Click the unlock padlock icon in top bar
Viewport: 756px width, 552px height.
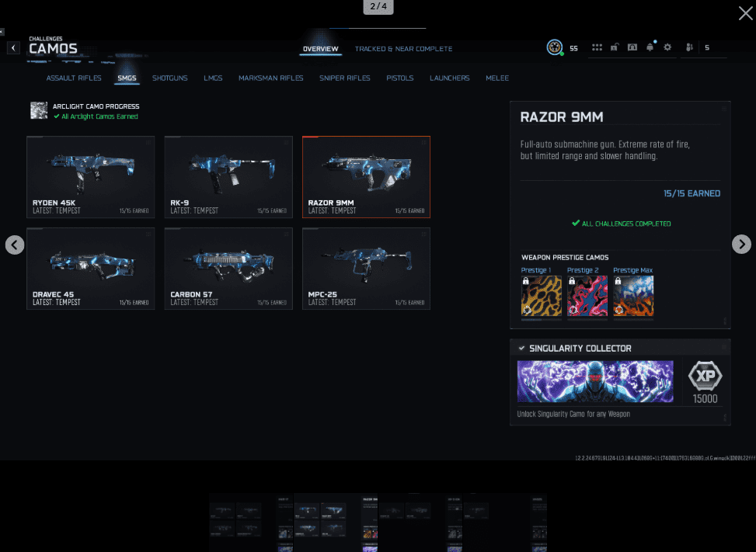615,47
